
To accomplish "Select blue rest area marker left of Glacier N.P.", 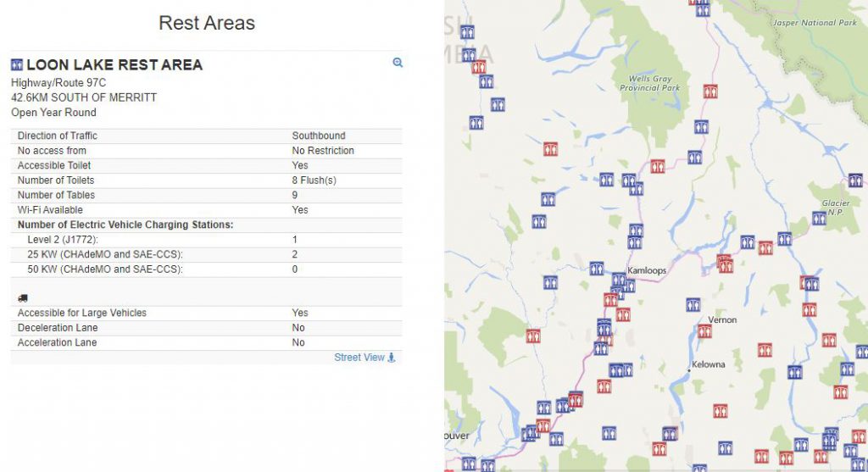I will point(820,218).
